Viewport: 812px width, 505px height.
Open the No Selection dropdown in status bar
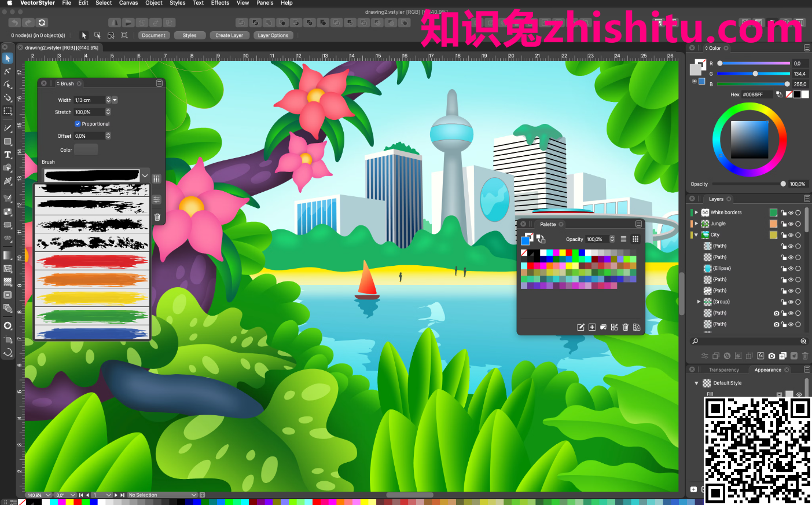[x=194, y=495]
